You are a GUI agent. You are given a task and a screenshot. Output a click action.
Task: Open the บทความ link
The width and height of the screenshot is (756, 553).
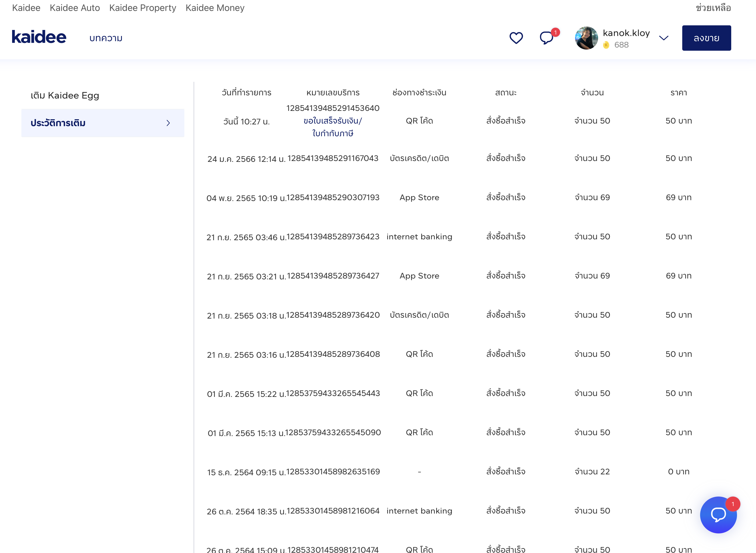106,38
